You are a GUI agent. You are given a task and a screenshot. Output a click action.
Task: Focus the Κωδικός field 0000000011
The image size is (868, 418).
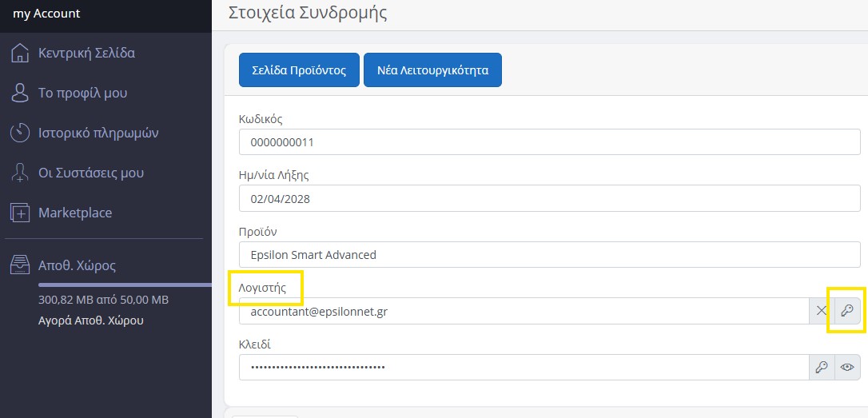549,142
